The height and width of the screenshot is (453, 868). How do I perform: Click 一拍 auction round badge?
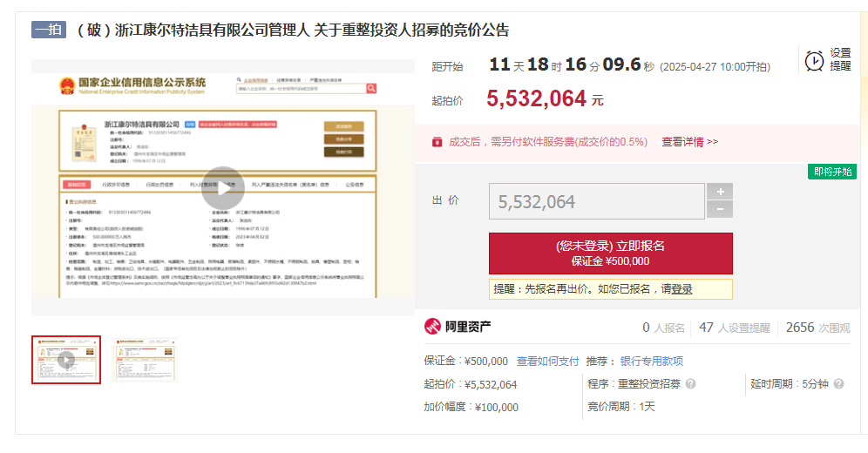[x=49, y=30]
